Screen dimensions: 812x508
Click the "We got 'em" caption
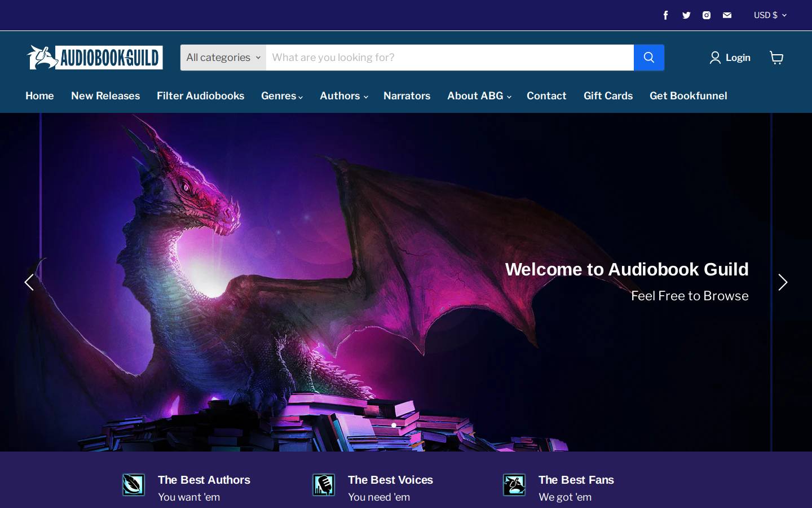(x=565, y=497)
